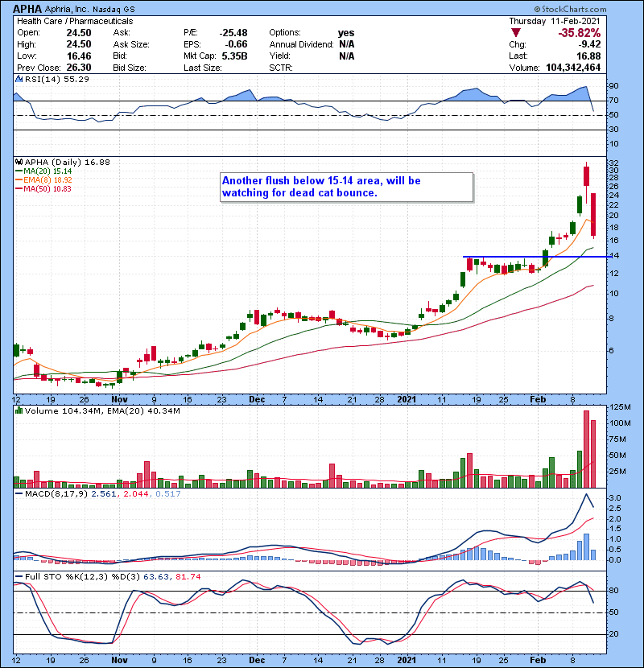Click the 30 level on the RSI axis
This screenshot has height=668, width=644.
click(613, 130)
